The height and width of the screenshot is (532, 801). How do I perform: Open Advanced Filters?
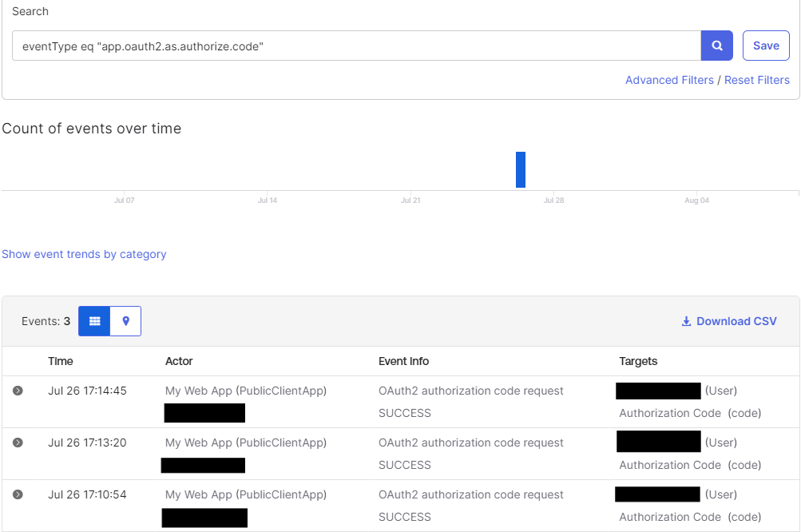[x=669, y=80]
